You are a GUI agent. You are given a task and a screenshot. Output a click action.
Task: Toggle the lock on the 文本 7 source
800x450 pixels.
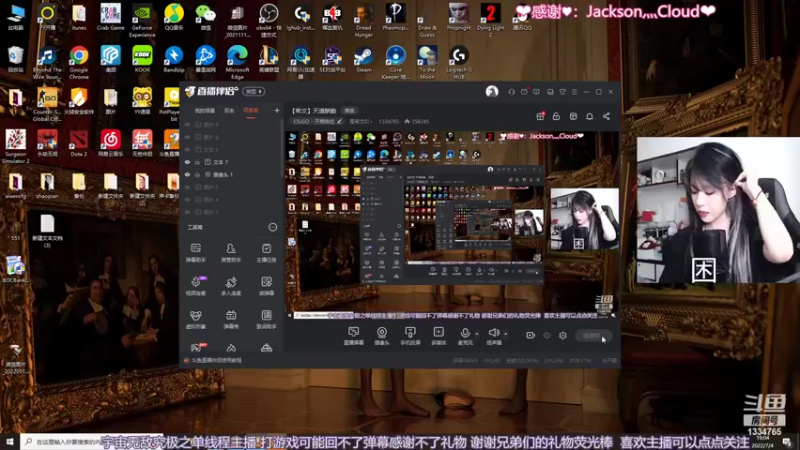click(197, 162)
